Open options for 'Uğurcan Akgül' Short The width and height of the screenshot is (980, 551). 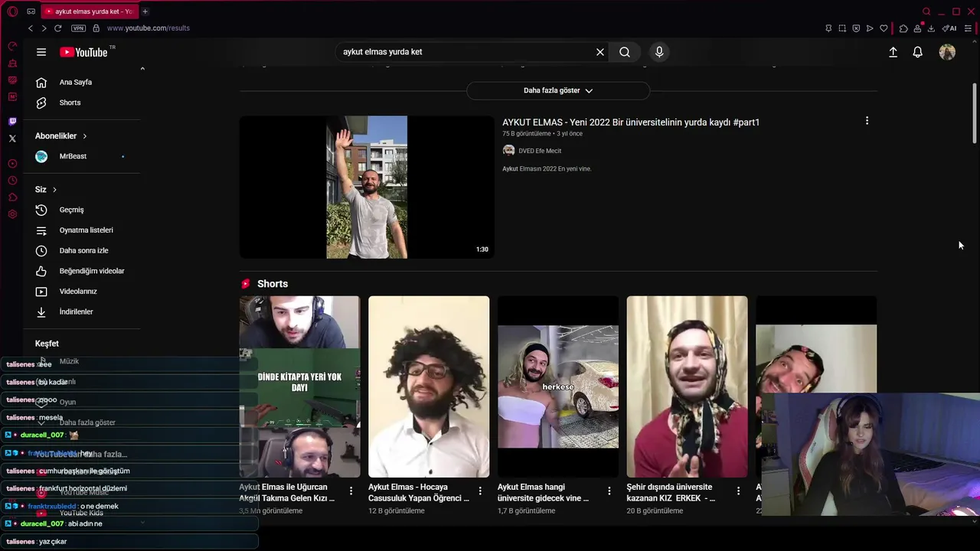[x=351, y=491]
